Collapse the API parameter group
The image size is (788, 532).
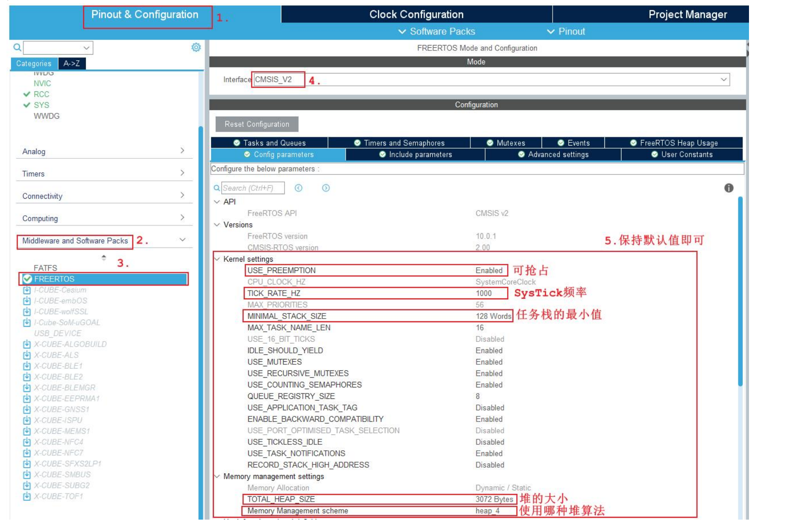point(217,202)
